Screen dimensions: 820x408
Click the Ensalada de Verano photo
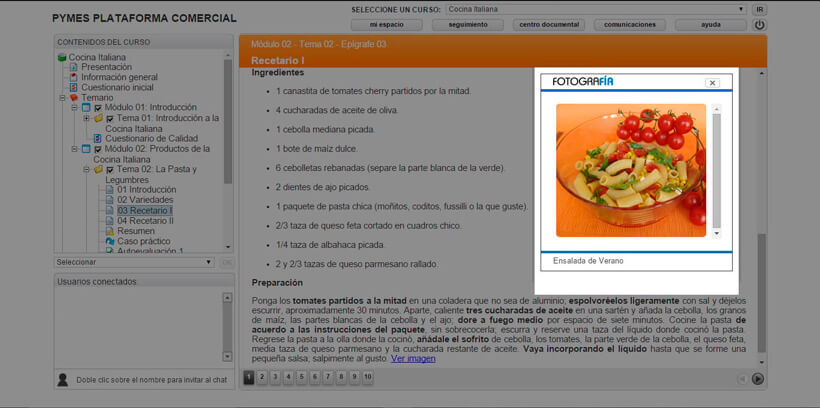point(631,171)
